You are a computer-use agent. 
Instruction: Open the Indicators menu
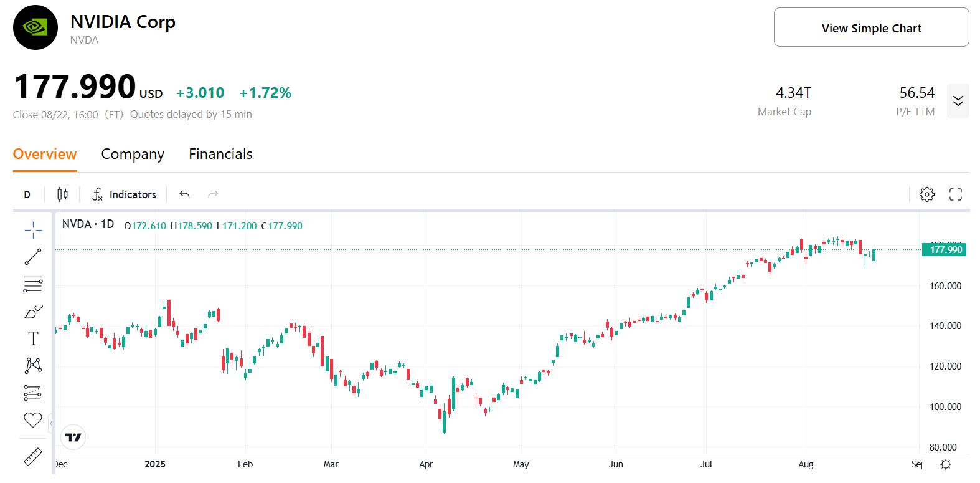pyautogui.click(x=124, y=194)
